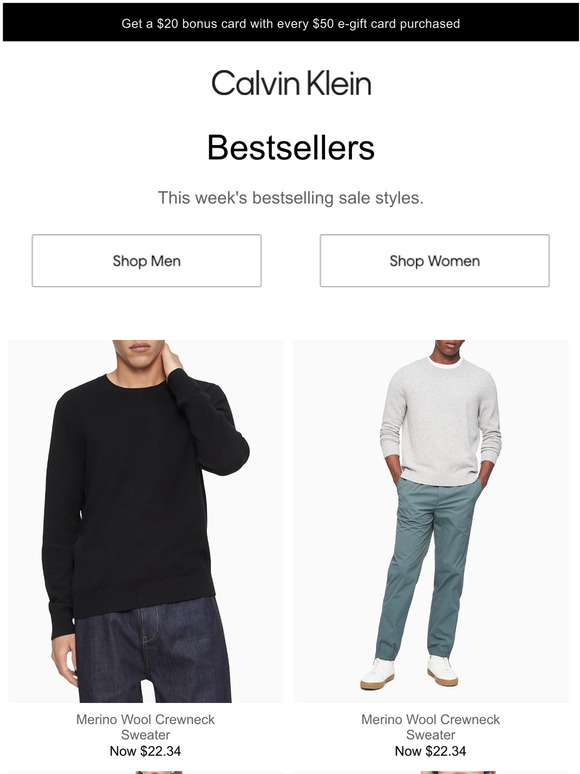The height and width of the screenshot is (774, 580).
Task: Open the Shop Men button
Action: coord(147,261)
